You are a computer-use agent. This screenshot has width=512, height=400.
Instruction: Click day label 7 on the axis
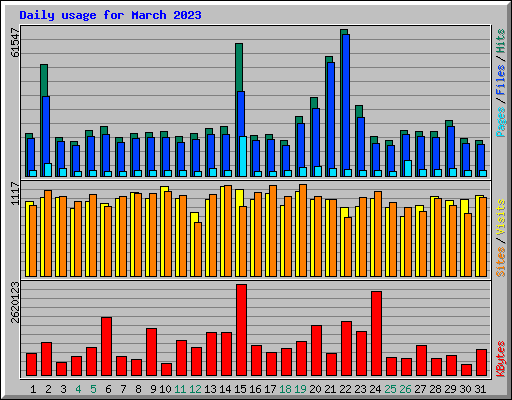pos(123,389)
